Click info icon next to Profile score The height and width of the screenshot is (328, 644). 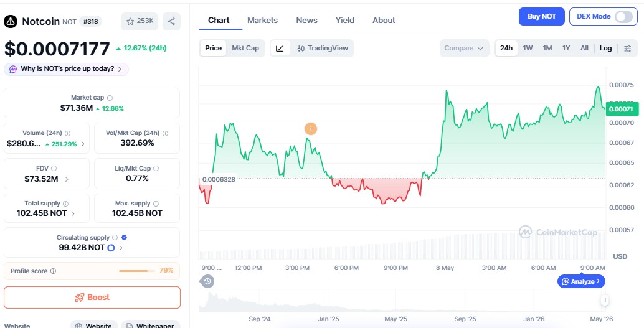(x=53, y=271)
